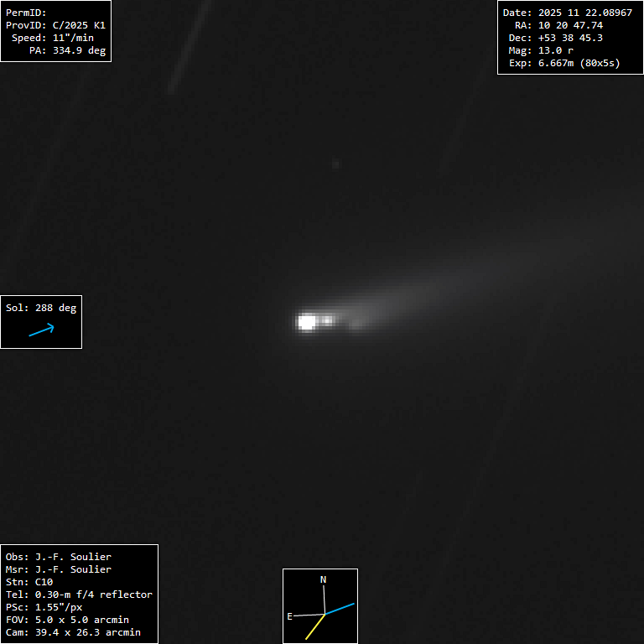Click the N label on the compass
Viewport: 644px width, 644px height.
pyautogui.click(x=323, y=579)
